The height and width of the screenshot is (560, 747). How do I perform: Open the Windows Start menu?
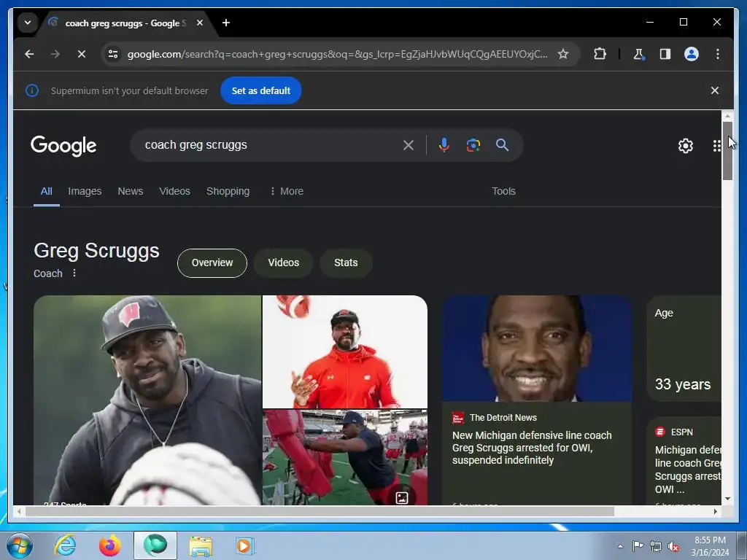coord(19,545)
